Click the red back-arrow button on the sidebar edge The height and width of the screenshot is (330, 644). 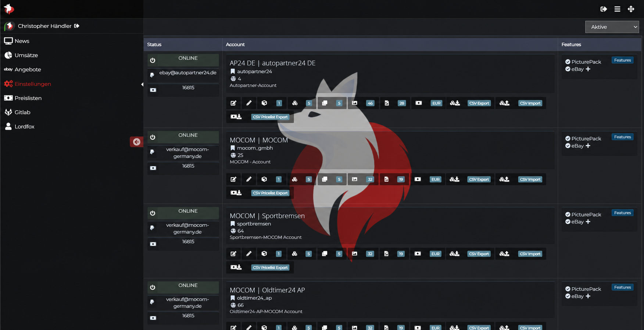136,142
